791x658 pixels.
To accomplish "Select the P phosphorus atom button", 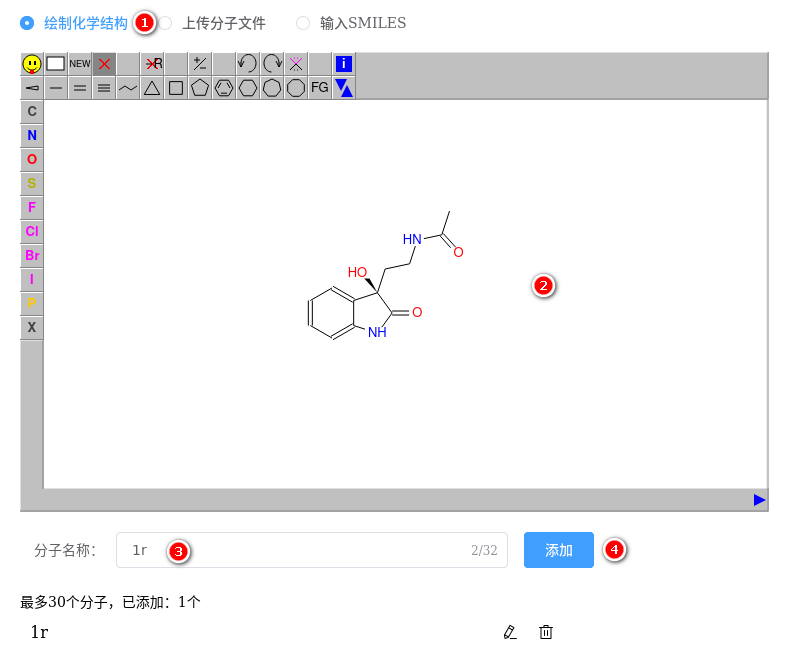I will pyautogui.click(x=32, y=303).
